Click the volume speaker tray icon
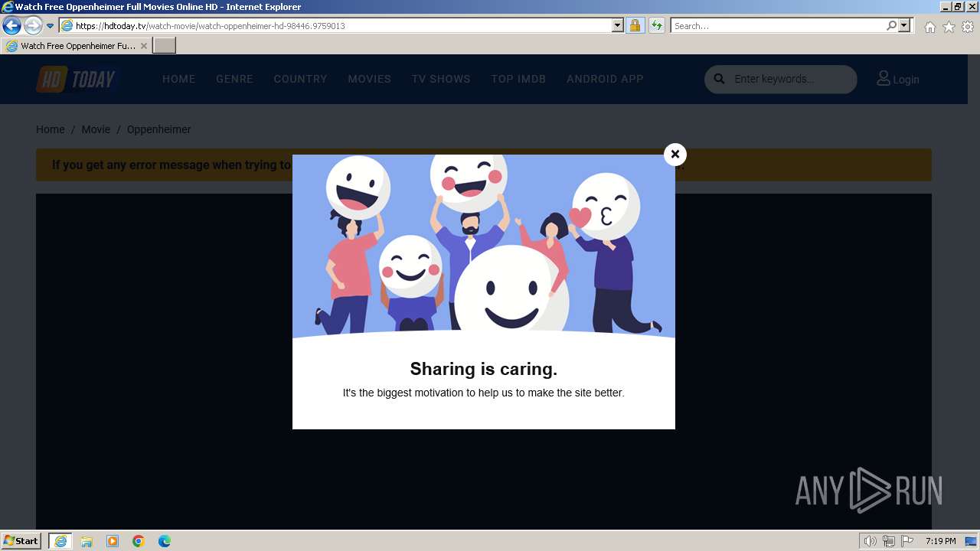The height and width of the screenshot is (551, 980). (x=870, y=541)
